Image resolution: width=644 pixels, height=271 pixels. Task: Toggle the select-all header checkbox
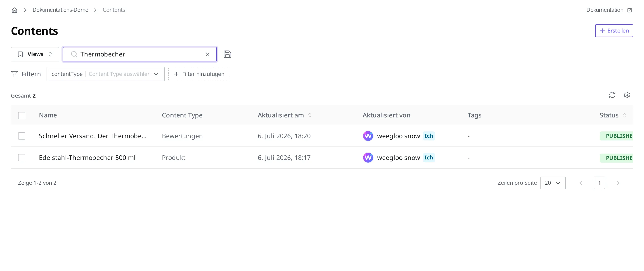point(22,115)
